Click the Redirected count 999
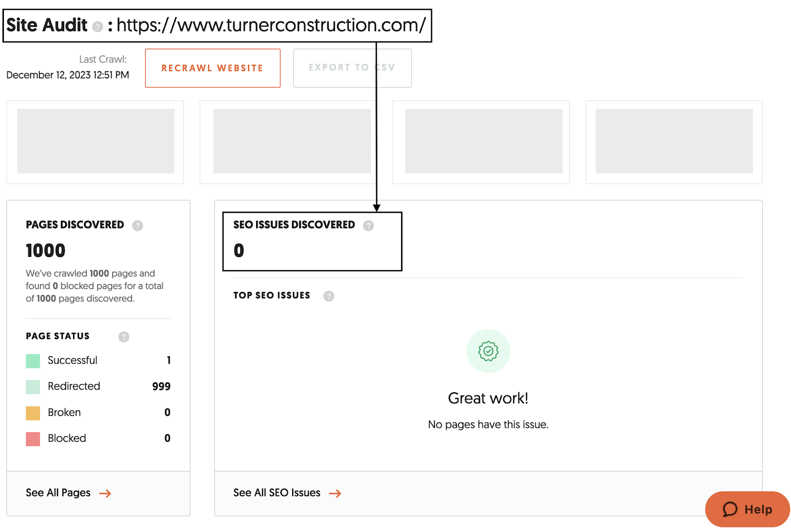The width and height of the screenshot is (791, 532). (x=161, y=387)
